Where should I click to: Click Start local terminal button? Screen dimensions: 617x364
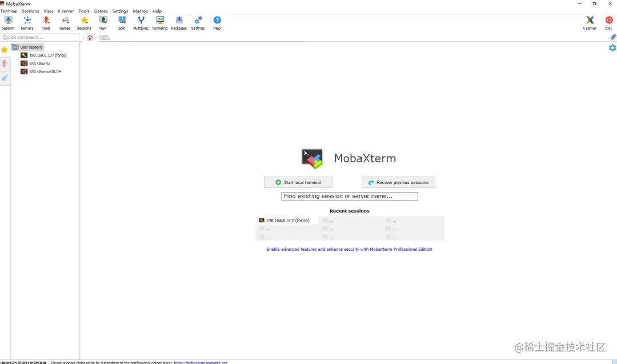pyautogui.click(x=298, y=182)
